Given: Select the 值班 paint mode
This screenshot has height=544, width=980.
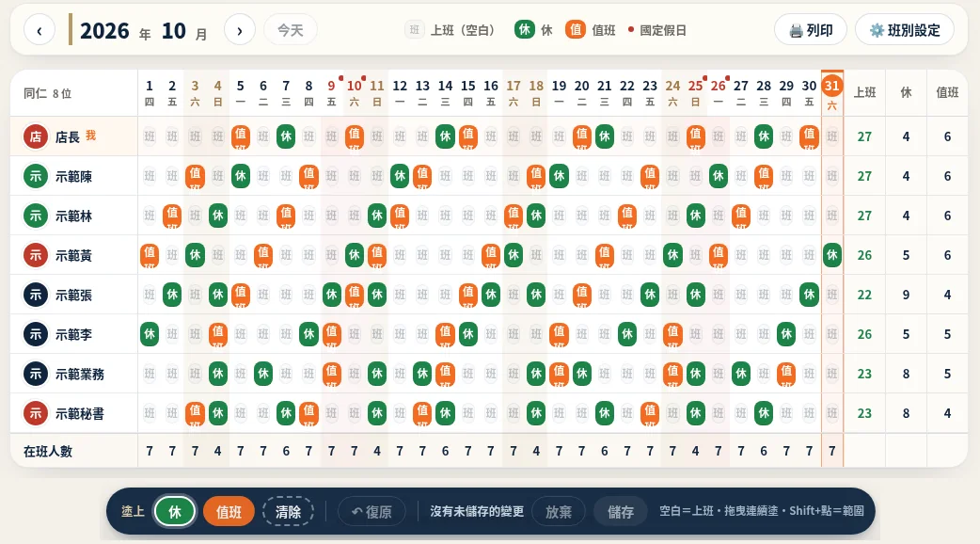Looking at the screenshot, I should click(x=229, y=511).
